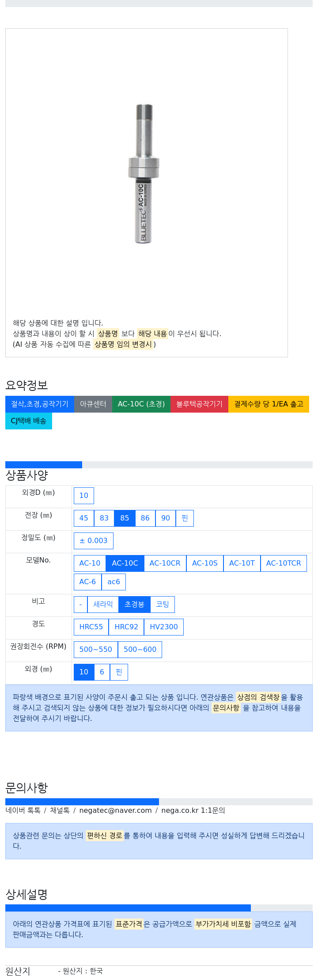The width and height of the screenshot is (318, 980).
Task: Click the BLUETEC AC-10C product image
Action: (144, 174)
